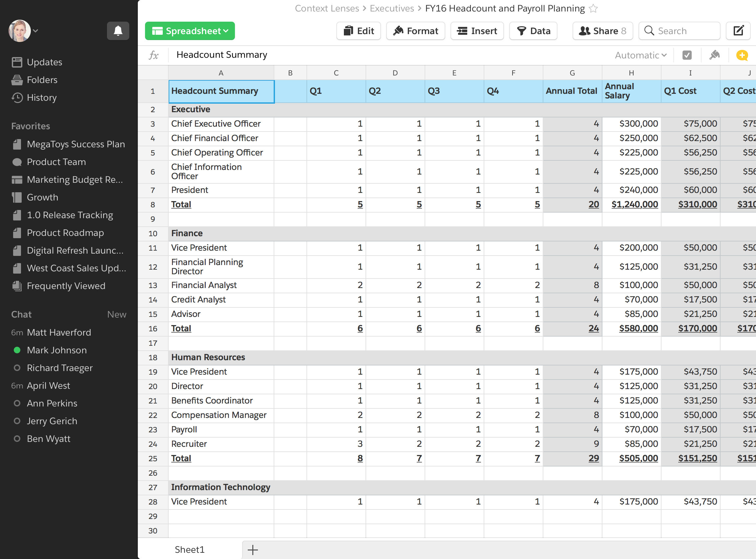The width and height of the screenshot is (756, 559).
Task: Open the compose new document icon
Action: click(x=738, y=31)
